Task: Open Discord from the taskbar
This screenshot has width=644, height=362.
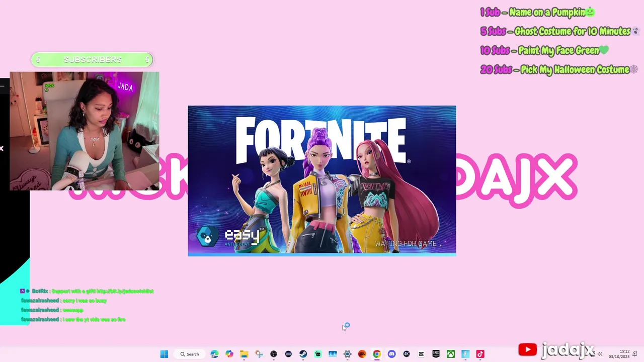Action: tap(391, 354)
